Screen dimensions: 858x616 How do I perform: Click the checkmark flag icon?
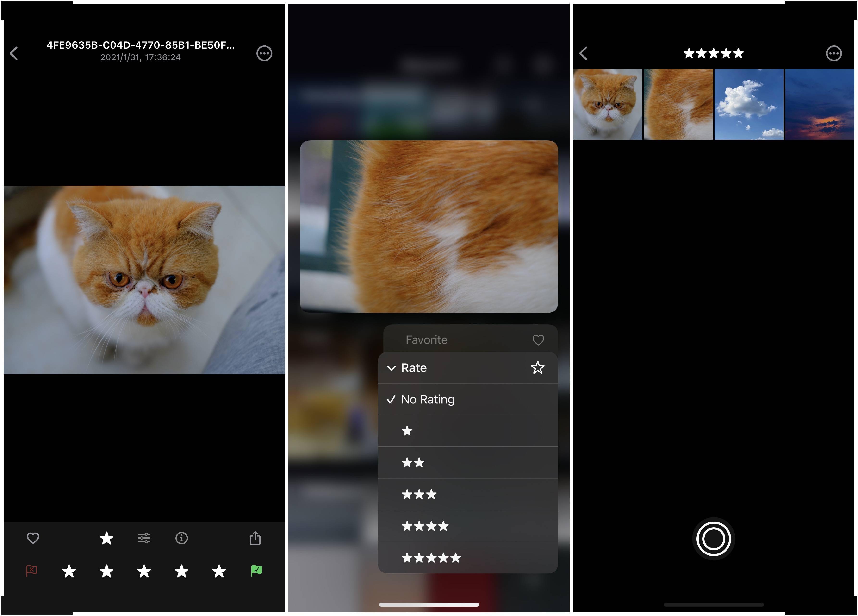tap(256, 571)
